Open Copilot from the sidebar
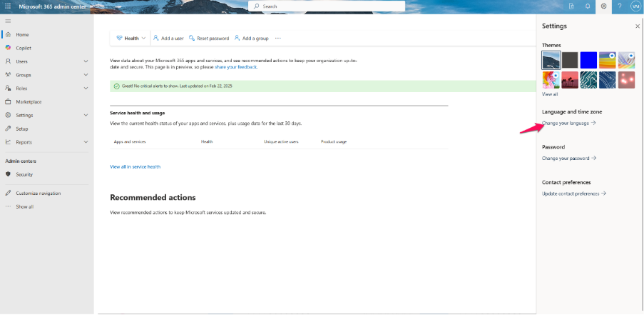This screenshot has height=315, width=644. point(23,48)
